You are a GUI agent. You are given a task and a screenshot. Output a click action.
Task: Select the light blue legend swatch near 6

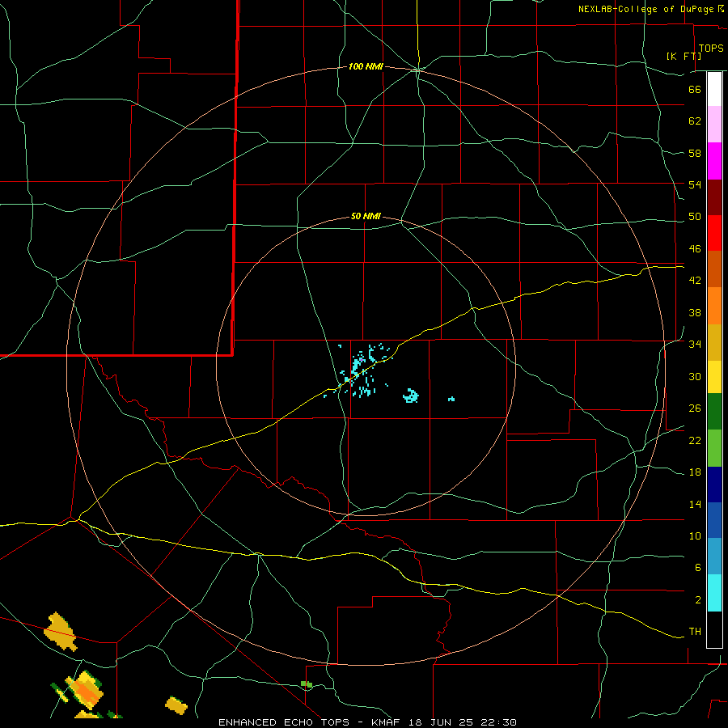click(714, 557)
